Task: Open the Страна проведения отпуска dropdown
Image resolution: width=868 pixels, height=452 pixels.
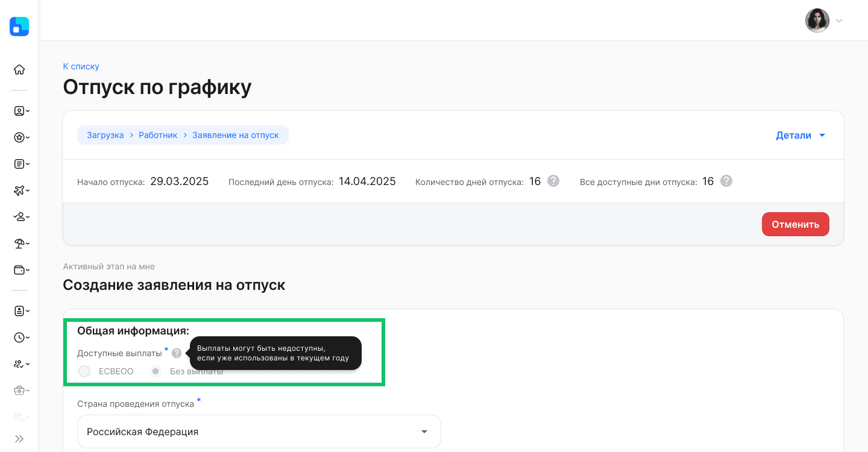Action: 259,432
